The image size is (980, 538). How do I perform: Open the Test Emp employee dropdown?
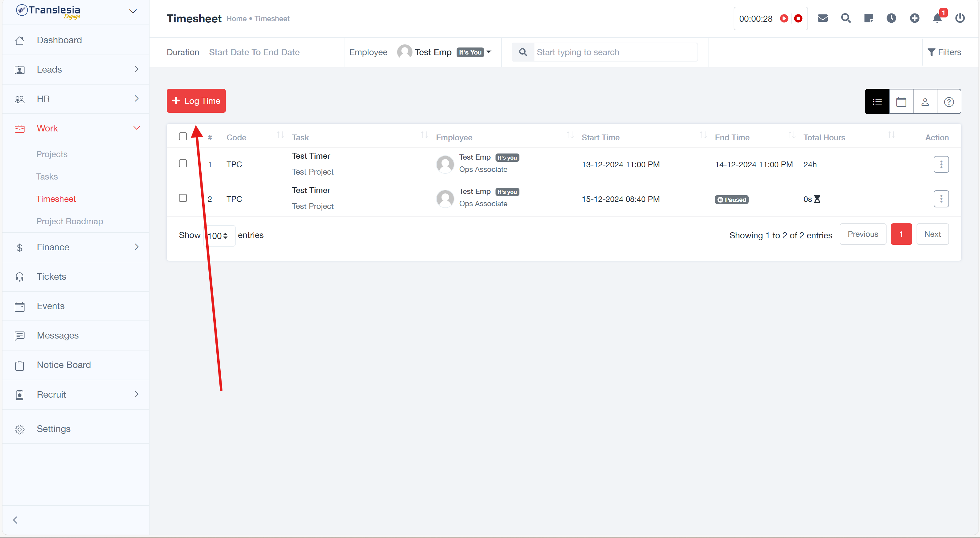[444, 52]
